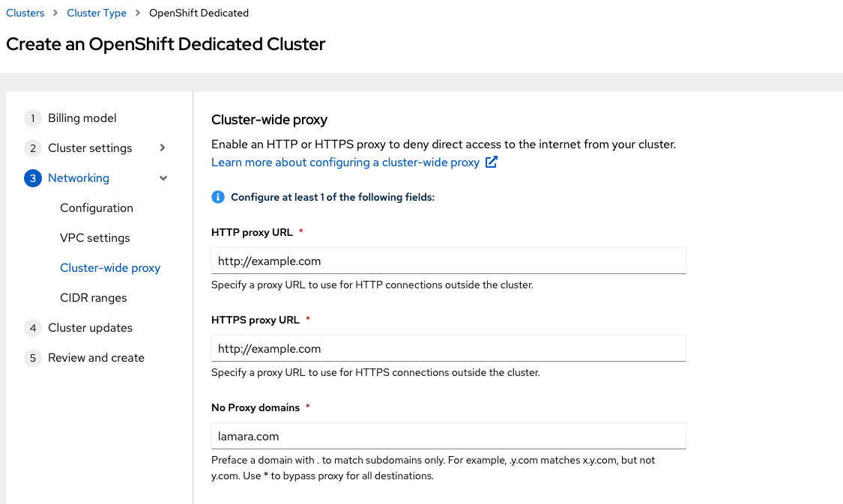Go to Clusters breadcrumb link

25,13
